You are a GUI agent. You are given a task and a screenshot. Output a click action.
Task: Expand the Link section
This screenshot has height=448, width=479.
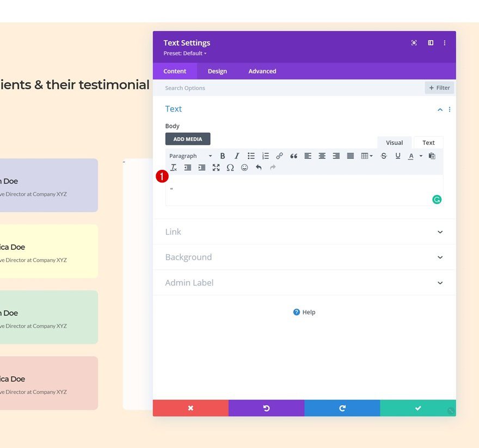(304, 232)
